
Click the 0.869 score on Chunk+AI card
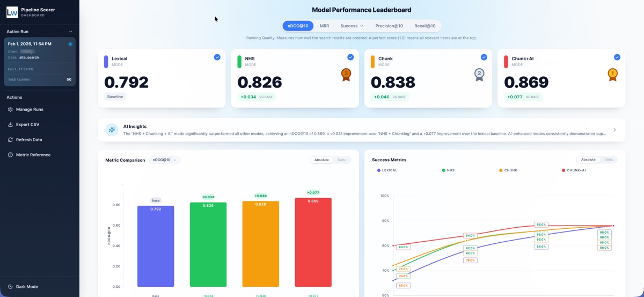(x=526, y=82)
